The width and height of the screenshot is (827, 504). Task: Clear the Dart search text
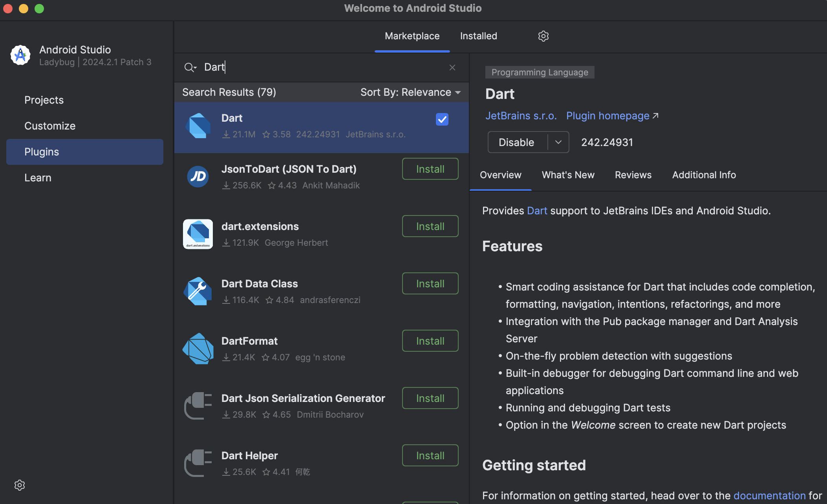tap(452, 68)
